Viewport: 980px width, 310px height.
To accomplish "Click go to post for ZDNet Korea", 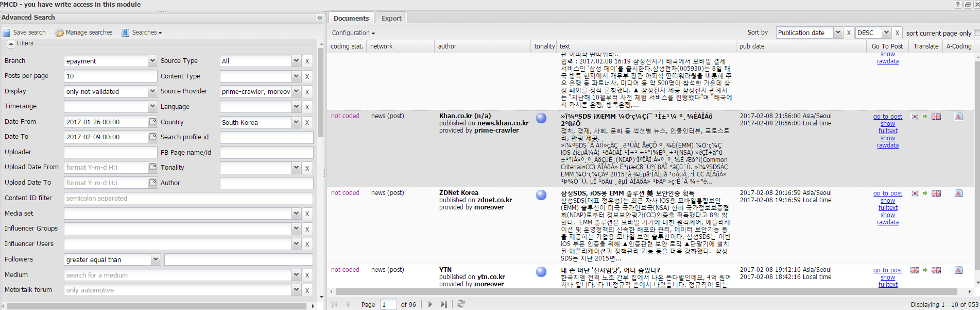I will [x=887, y=193].
